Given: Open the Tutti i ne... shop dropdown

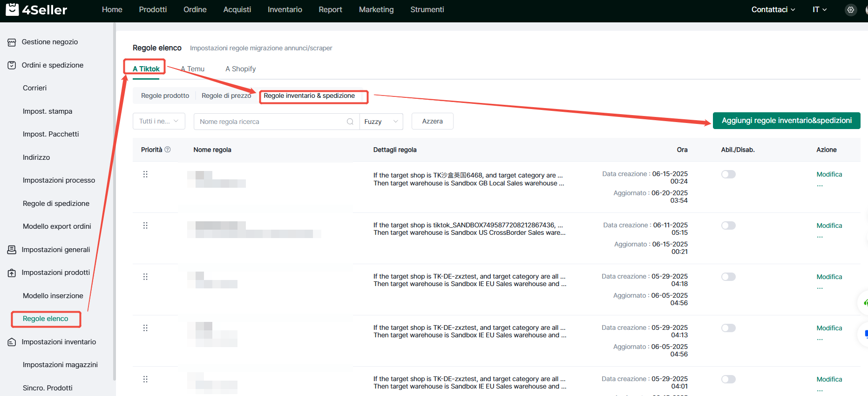Looking at the screenshot, I should click(159, 121).
